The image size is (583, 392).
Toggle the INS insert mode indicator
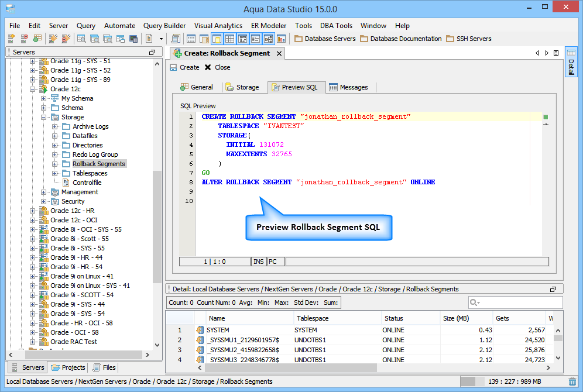[258, 262]
